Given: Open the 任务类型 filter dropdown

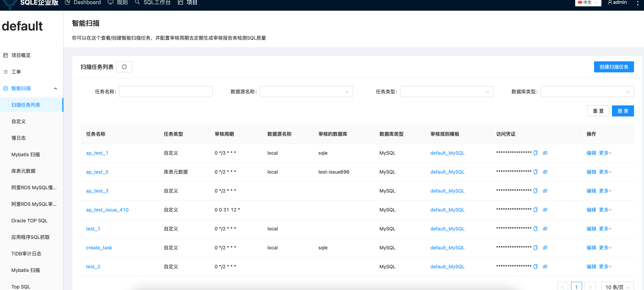Looking at the screenshot, I should pos(446,91).
